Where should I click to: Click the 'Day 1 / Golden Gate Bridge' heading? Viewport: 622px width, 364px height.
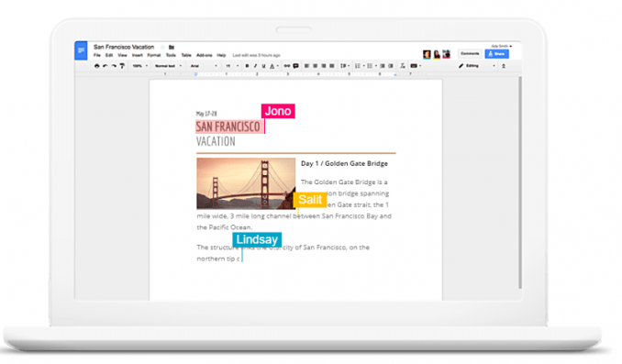tap(344, 163)
